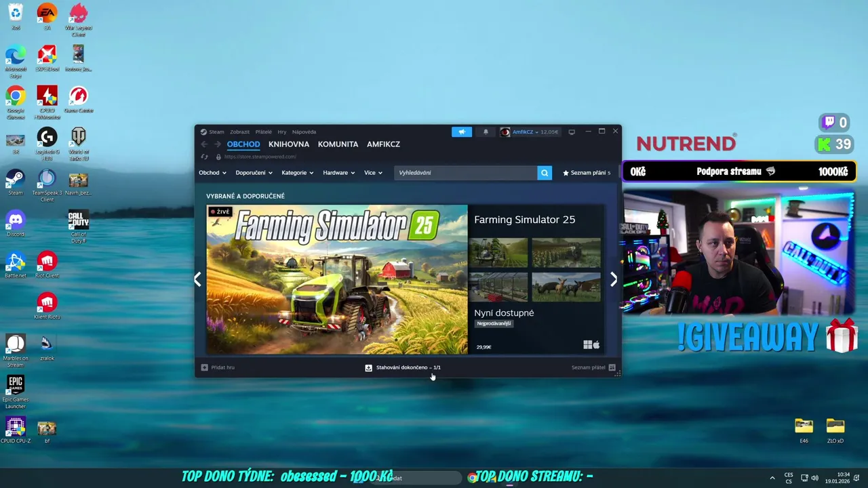
Task: Open the tractor field screenshot thumbnail
Action: point(498,253)
